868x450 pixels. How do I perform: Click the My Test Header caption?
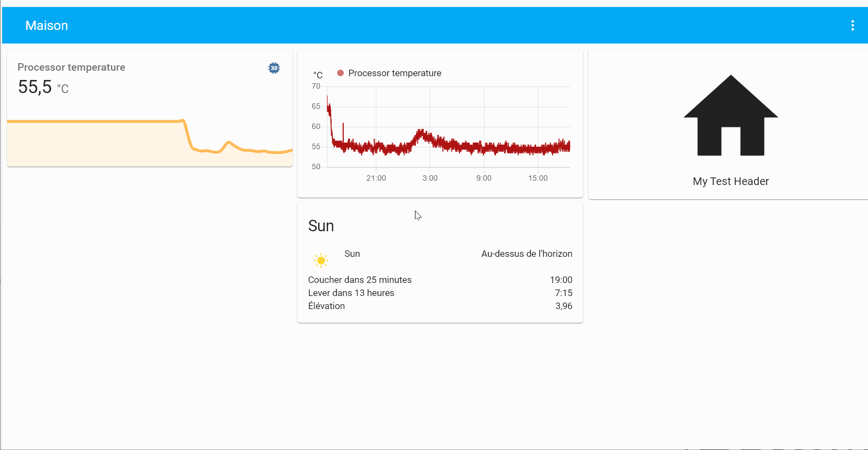(x=730, y=181)
